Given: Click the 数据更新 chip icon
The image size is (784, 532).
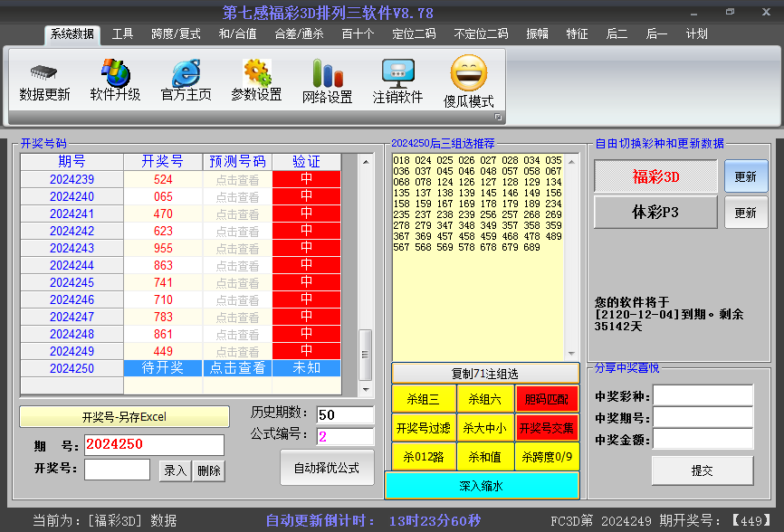Looking at the screenshot, I should (x=44, y=73).
